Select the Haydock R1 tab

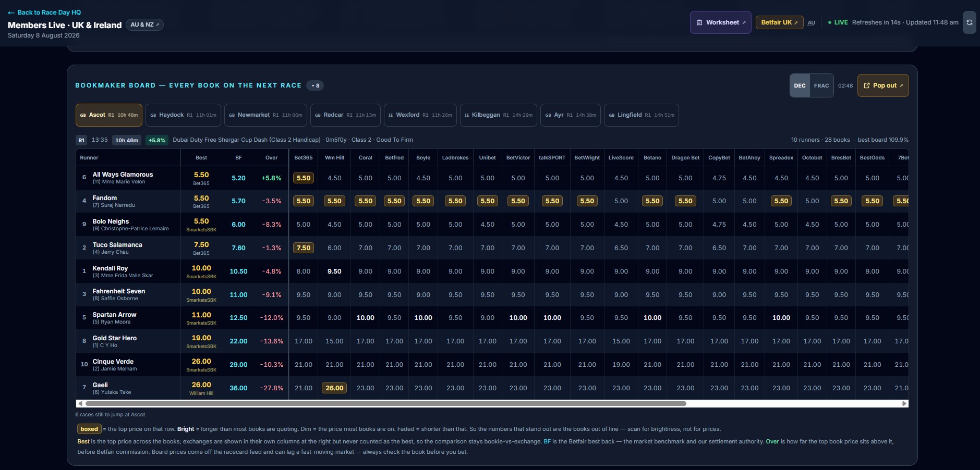(183, 115)
